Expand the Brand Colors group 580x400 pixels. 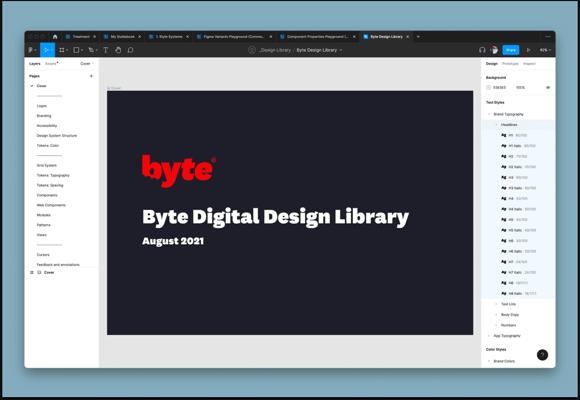tap(489, 361)
